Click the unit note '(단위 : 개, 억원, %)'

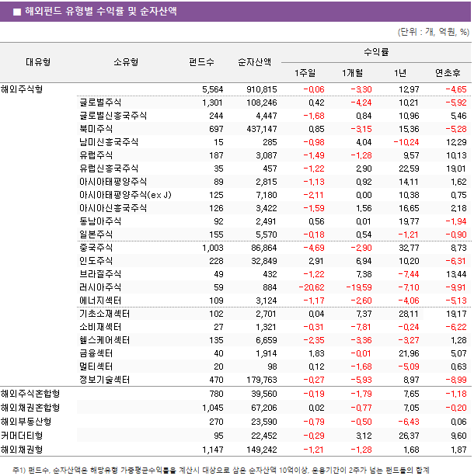(434, 32)
